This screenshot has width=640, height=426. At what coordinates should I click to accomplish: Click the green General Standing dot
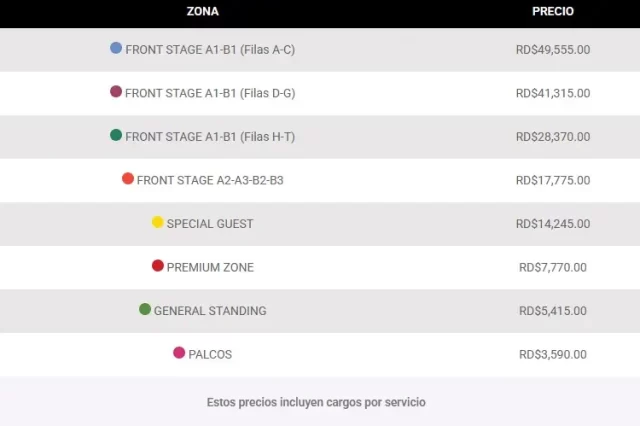click(145, 309)
